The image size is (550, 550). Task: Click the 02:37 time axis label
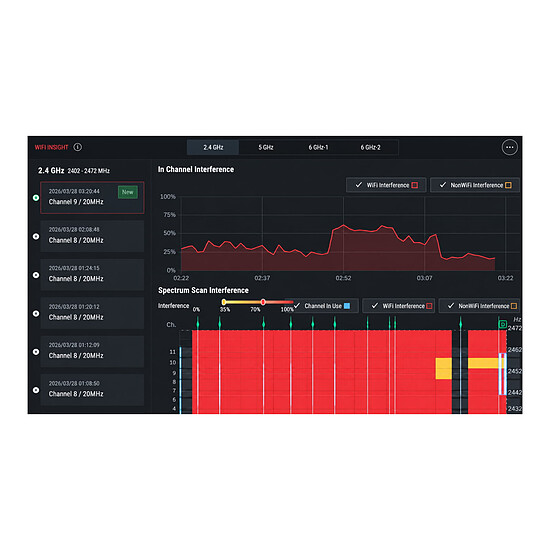(262, 278)
